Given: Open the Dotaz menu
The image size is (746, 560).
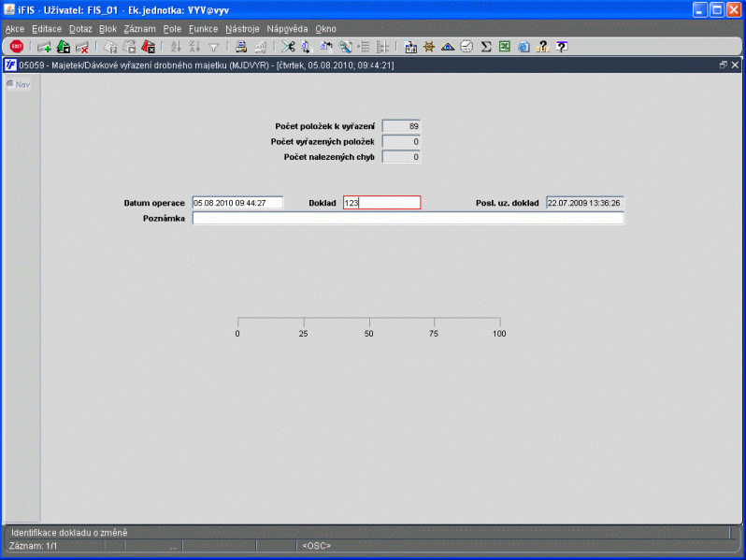Looking at the screenshot, I should (x=80, y=29).
